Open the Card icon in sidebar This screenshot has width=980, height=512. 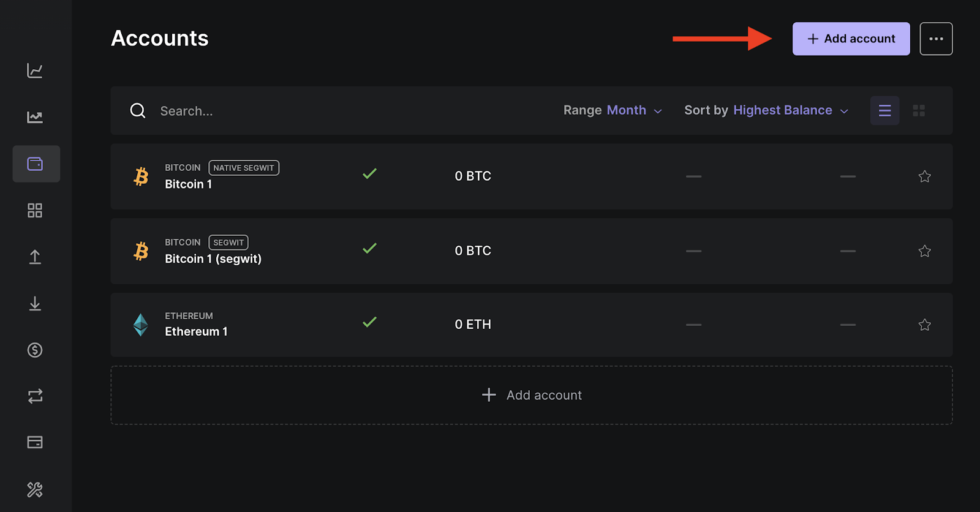point(35,442)
